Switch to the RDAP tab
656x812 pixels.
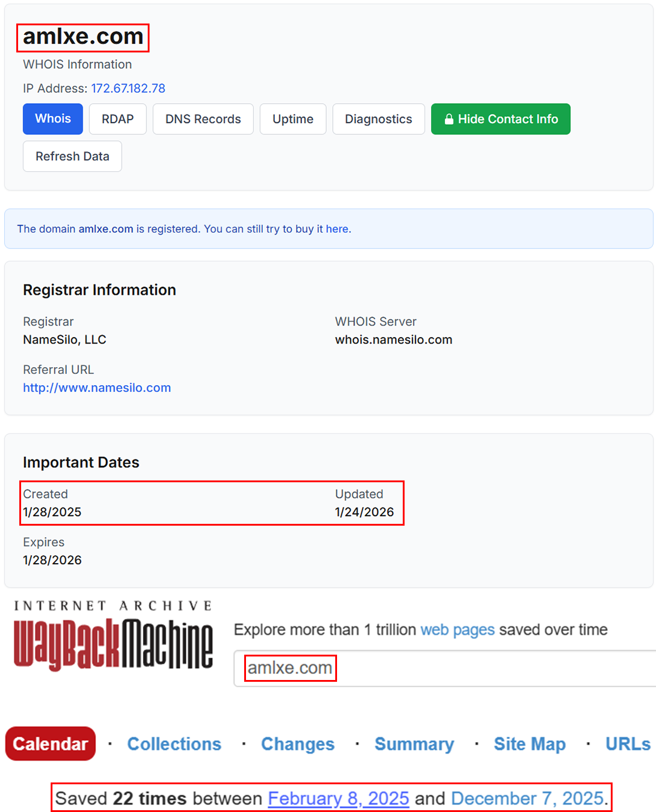[x=118, y=119]
